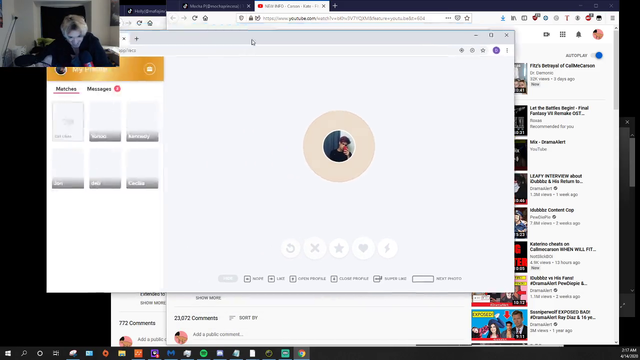Open the YouTube account avatar menu

click(x=598, y=35)
